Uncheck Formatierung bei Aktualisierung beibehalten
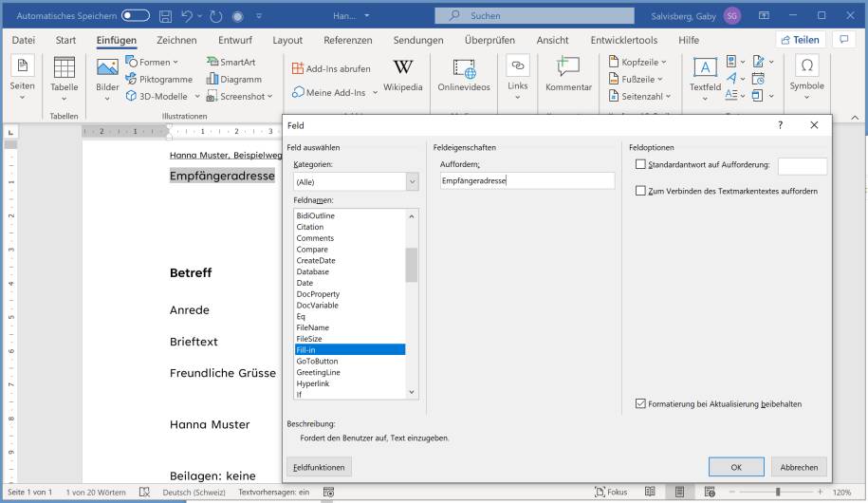 641,403
